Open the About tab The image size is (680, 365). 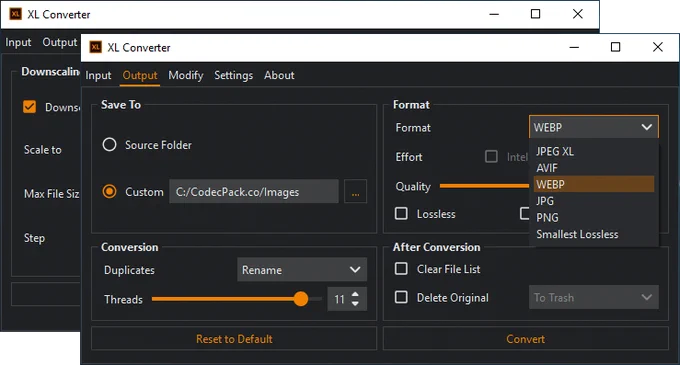tap(279, 75)
